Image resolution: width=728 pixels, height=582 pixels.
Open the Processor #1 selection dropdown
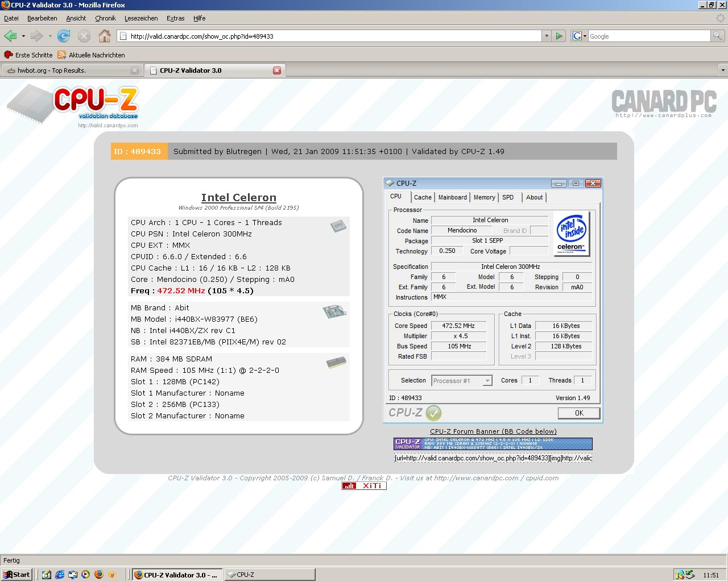click(x=462, y=381)
